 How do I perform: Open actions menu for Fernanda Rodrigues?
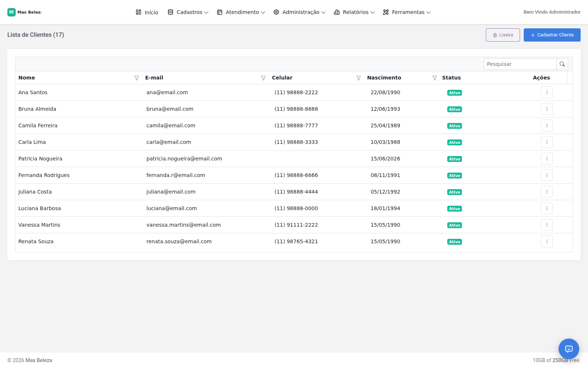click(x=547, y=175)
